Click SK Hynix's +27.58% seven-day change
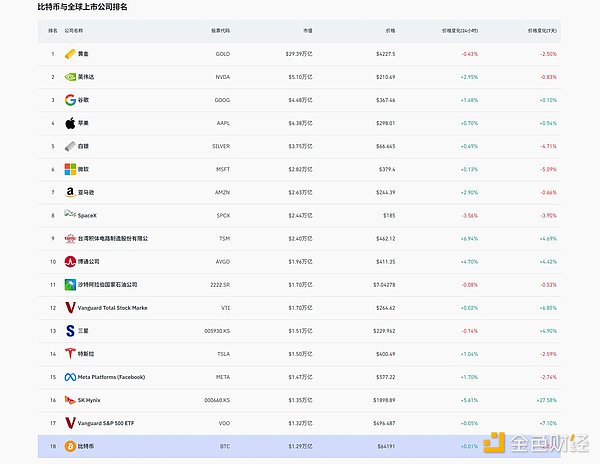 pyautogui.click(x=547, y=400)
